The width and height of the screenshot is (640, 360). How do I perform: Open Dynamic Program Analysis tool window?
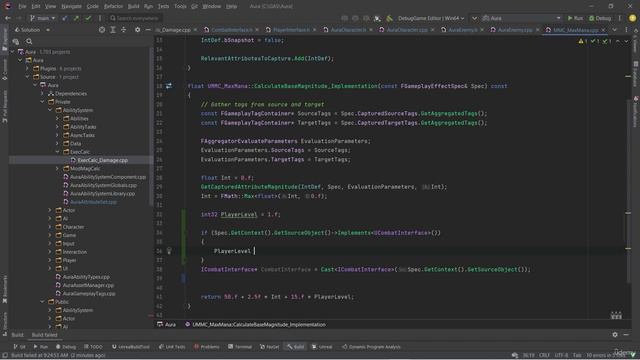tap(371, 347)
